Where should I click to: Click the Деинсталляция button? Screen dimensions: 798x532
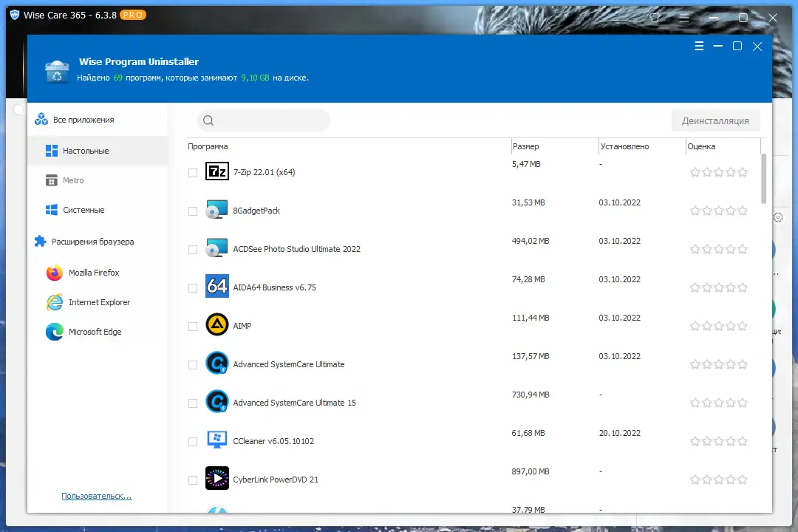click(715, 120)
